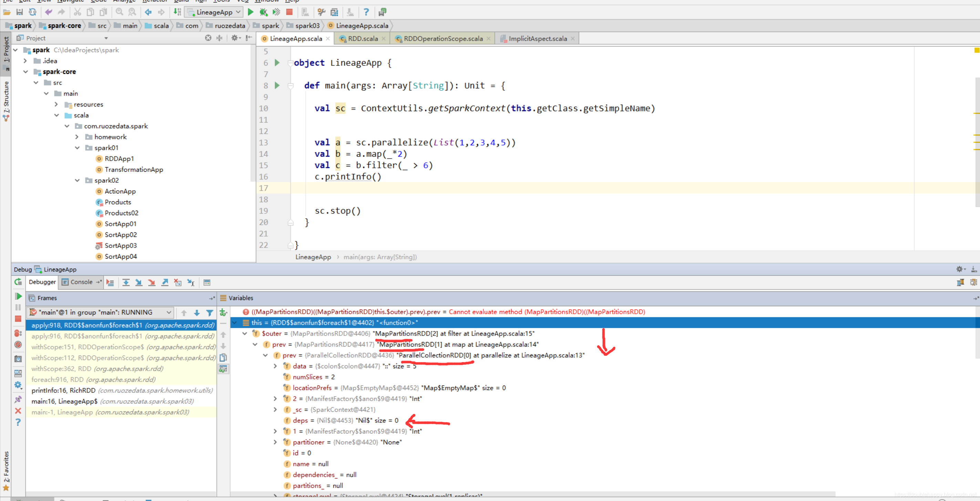Image resolution: width=980 pixels, height=501 pixels.
Task: Toggle the frames filter funnel icon
Action: click(210, 312)
